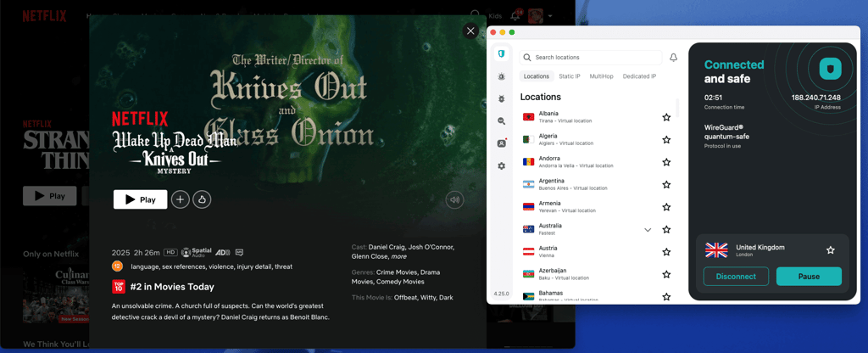Favorite Azerbaijan with its star

point(666,274)
